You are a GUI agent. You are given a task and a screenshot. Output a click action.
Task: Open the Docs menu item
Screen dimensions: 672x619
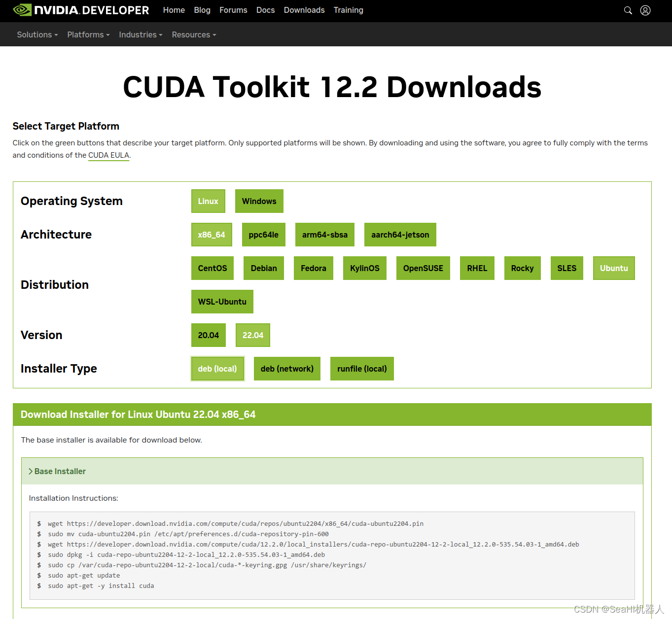pos(265,10)
